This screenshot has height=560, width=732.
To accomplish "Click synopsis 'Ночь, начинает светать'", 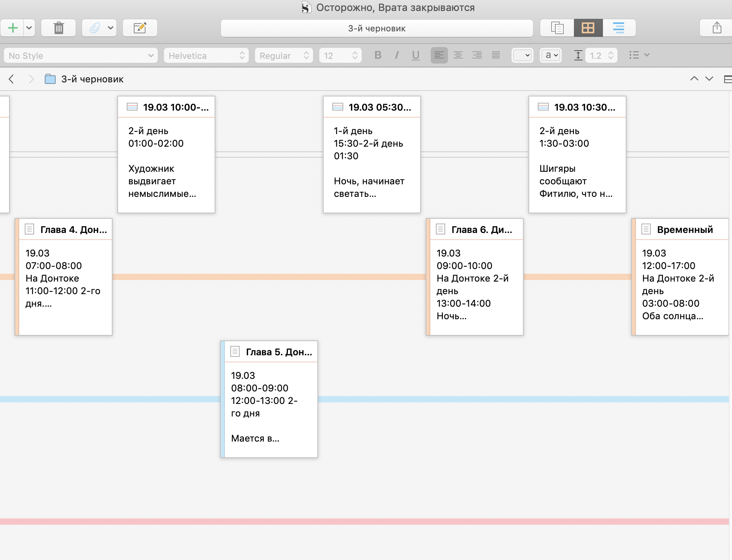I will 369,187.
